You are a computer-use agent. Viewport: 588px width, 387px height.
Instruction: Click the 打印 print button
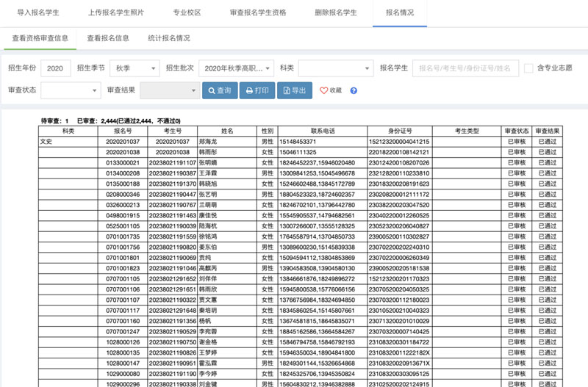point(257,90)
